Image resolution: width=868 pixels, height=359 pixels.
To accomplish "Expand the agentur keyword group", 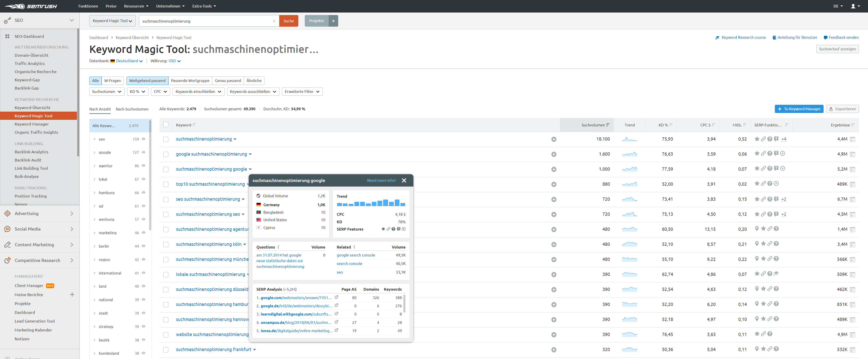I will pyautogui.click(x=94, y=166).
